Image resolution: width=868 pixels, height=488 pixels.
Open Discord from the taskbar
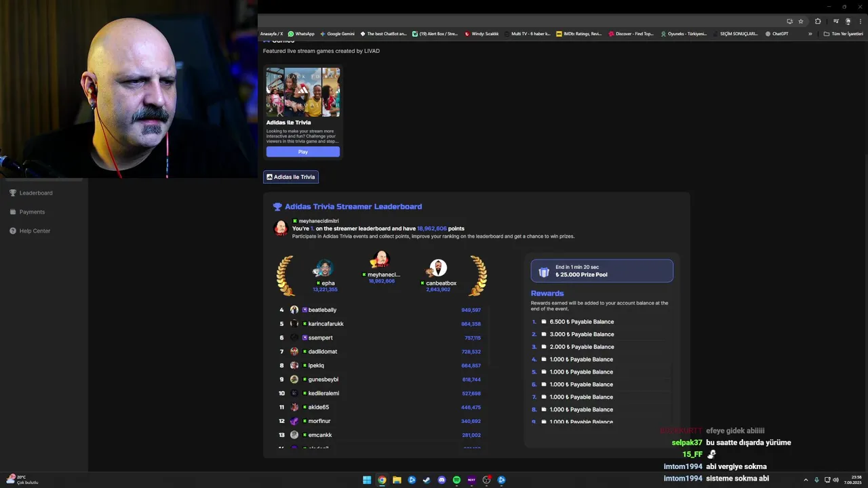click(x=441, y=480)
